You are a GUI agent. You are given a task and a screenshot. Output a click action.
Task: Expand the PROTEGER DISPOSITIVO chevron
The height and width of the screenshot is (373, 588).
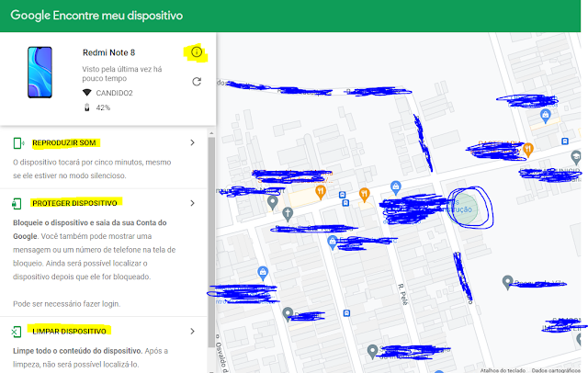[192, 203]
